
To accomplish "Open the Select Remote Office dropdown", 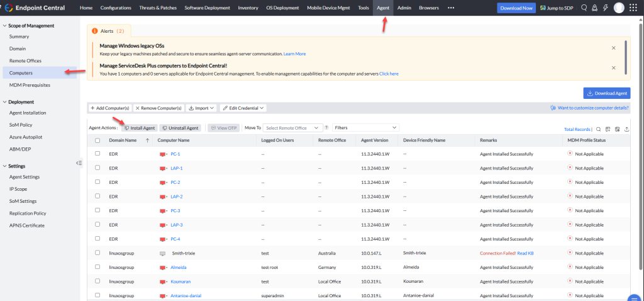I will tap(292, 128).
